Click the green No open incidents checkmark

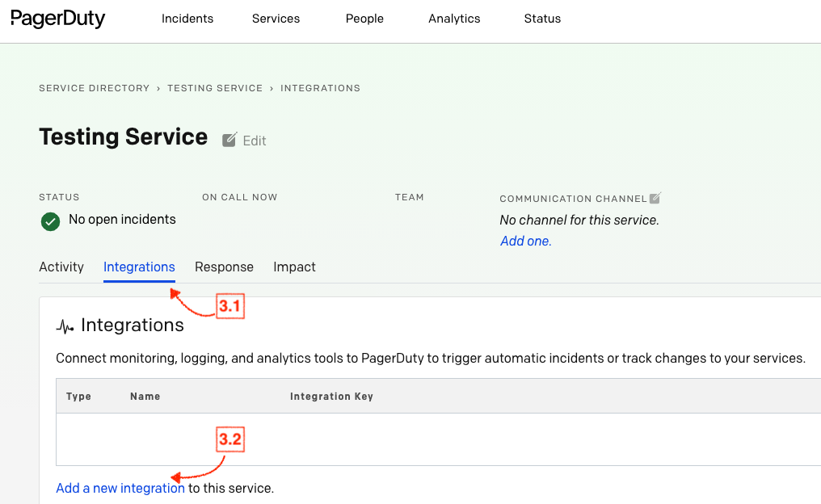coord(50,221)
